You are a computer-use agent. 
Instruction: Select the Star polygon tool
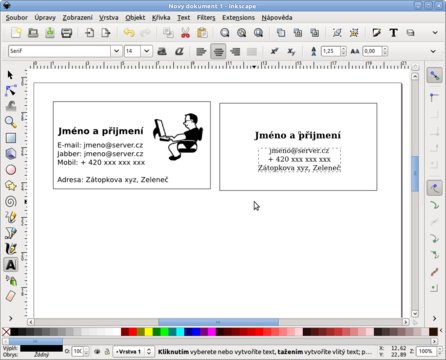pos(11,186)
